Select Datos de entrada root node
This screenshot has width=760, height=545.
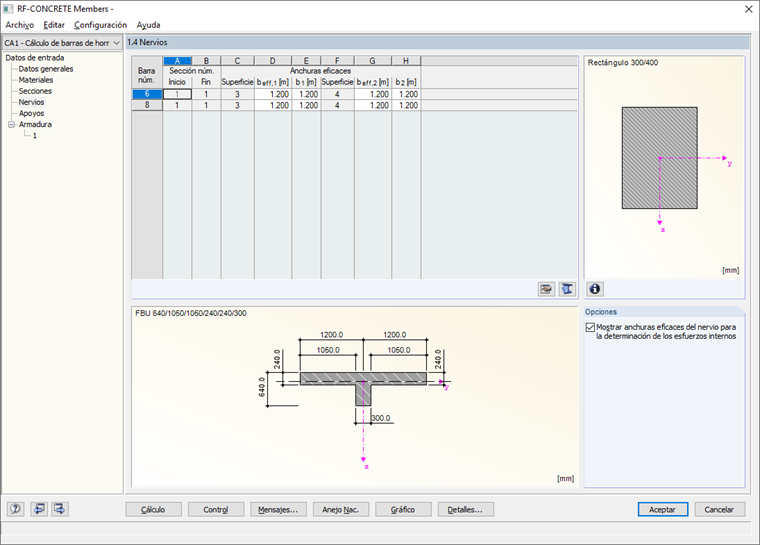34,58
